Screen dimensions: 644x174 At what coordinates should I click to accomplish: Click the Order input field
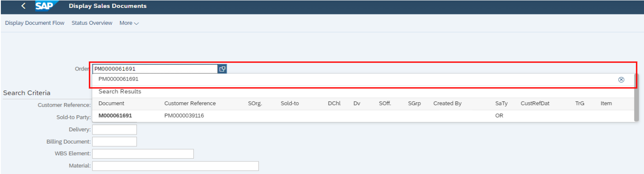click(155, 69)
